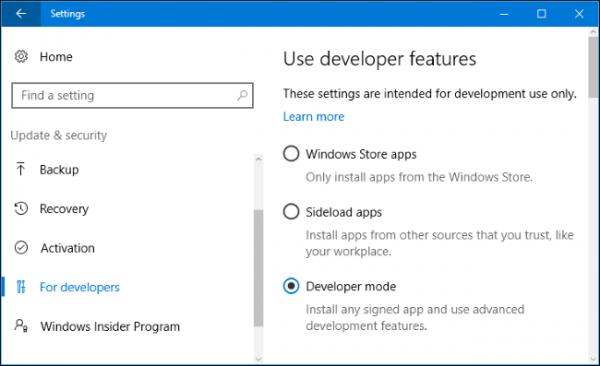Minimize the Settings window
Image resolution: width=600 pixels, height=366 pixels.
click(x=504, y=14)
